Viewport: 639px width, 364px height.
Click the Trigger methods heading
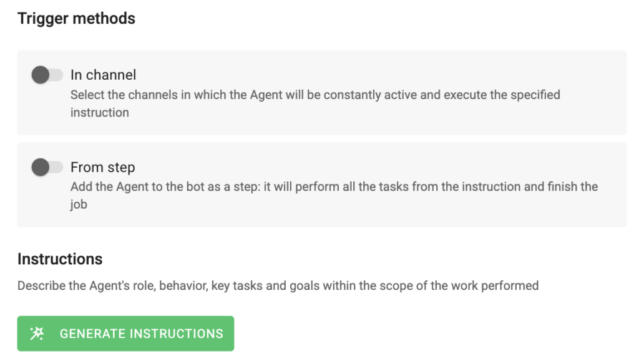tap(76, 19)
